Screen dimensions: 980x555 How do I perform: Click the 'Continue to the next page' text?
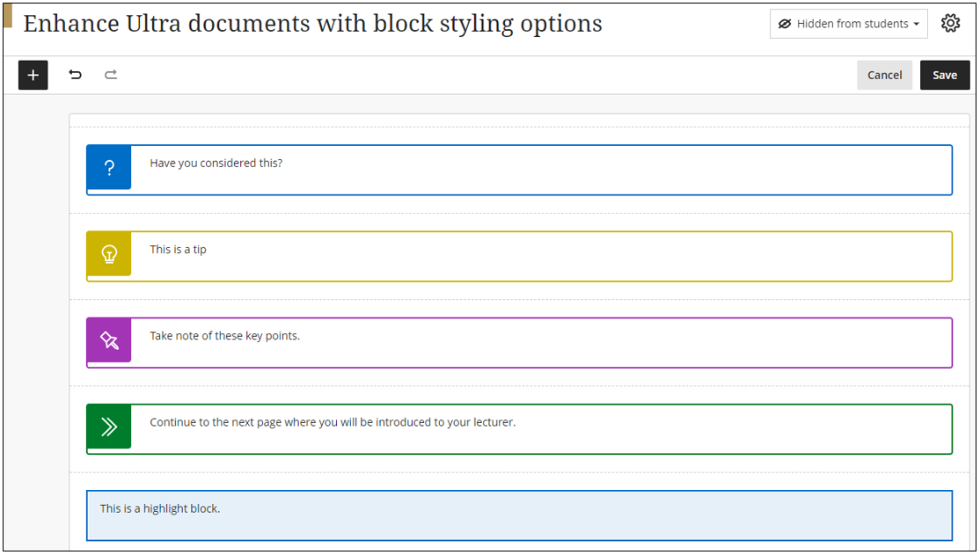[x=333, y=421]
